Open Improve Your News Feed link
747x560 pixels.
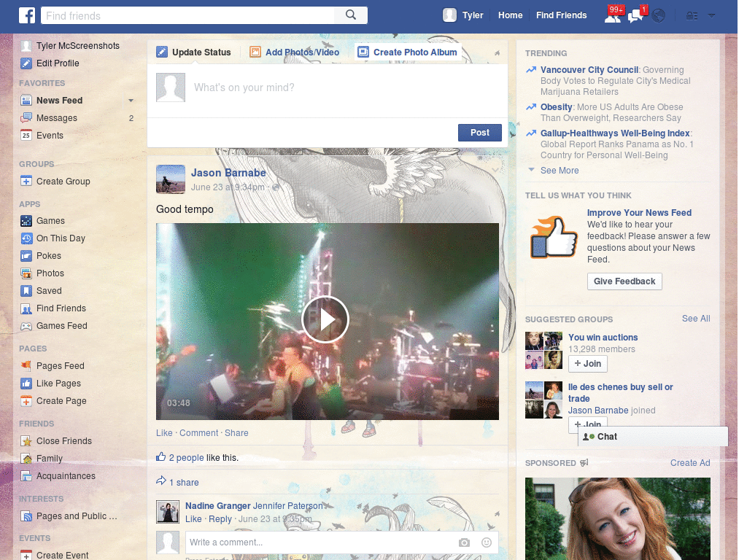639,213
